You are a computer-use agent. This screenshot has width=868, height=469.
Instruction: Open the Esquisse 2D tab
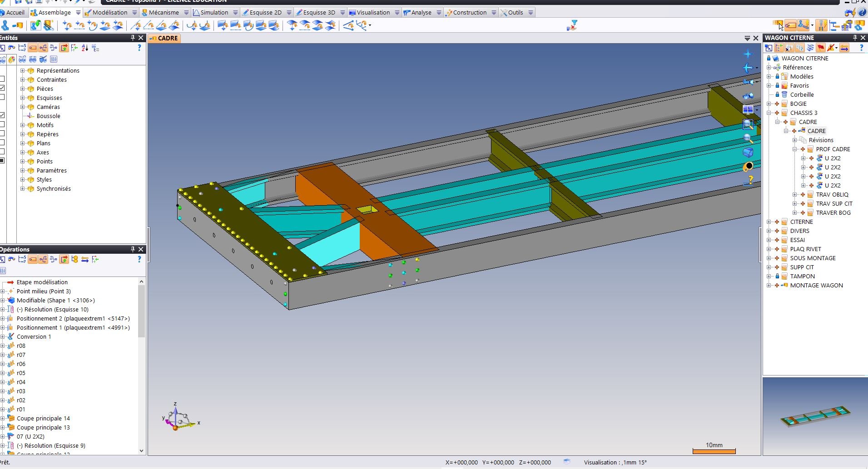(x=266, y=12)
